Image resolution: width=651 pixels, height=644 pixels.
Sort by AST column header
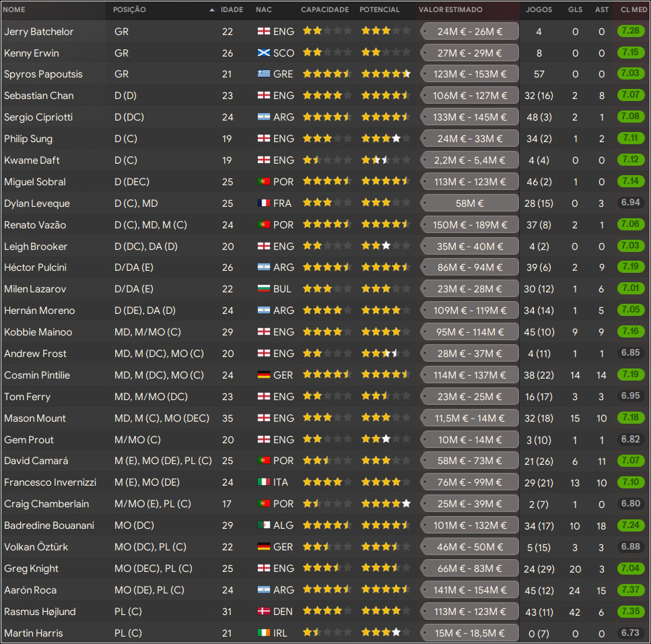(x=602, y=9)
